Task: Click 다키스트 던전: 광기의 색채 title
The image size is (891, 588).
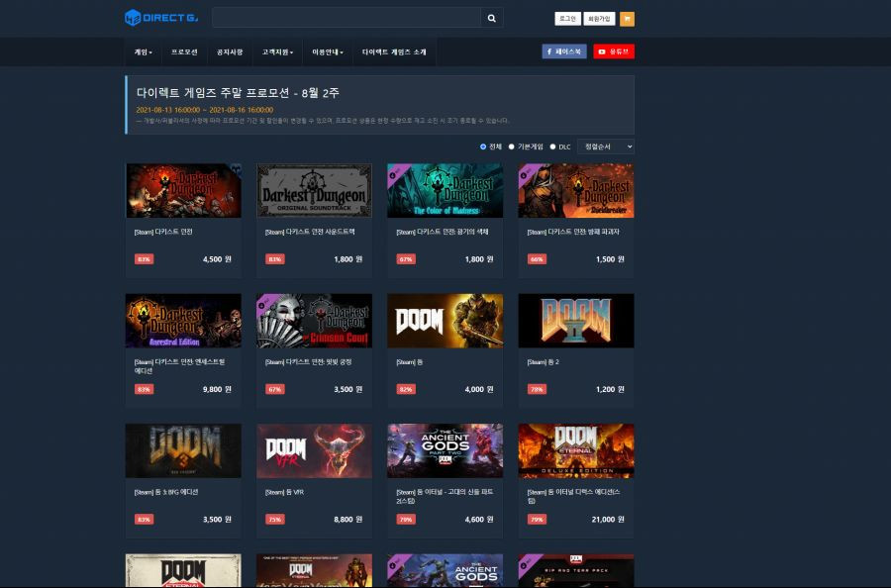Action: point(443,232)
